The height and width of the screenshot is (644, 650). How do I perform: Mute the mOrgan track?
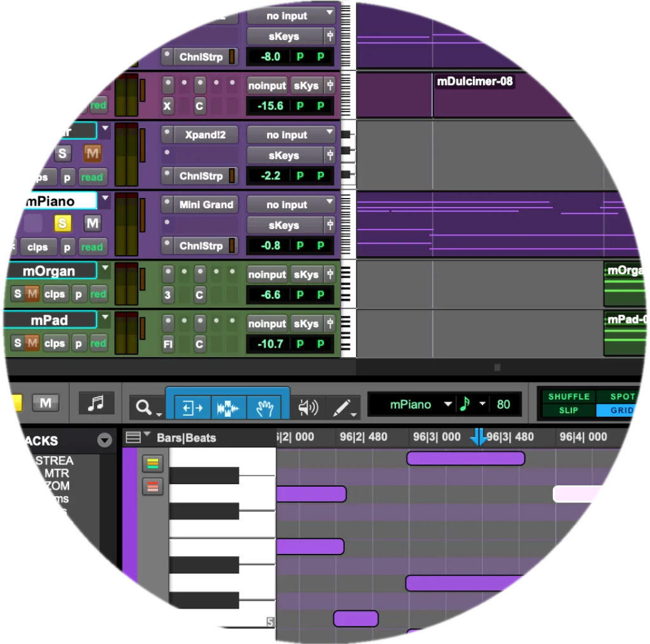click(x=32, y=294)
